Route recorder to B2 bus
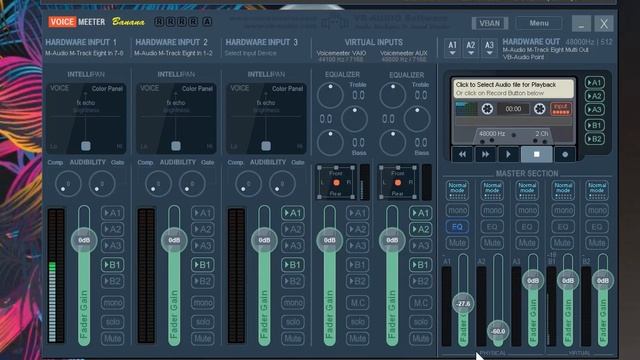Image resolution: width=640 pixels, height=360 pixels. pos(595,139)
